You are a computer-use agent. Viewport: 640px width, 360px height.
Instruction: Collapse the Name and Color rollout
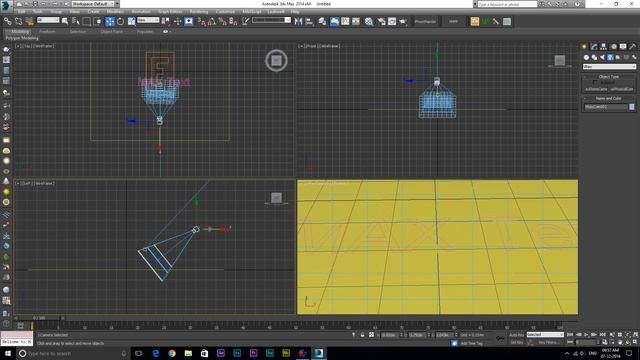coord(609,98)
